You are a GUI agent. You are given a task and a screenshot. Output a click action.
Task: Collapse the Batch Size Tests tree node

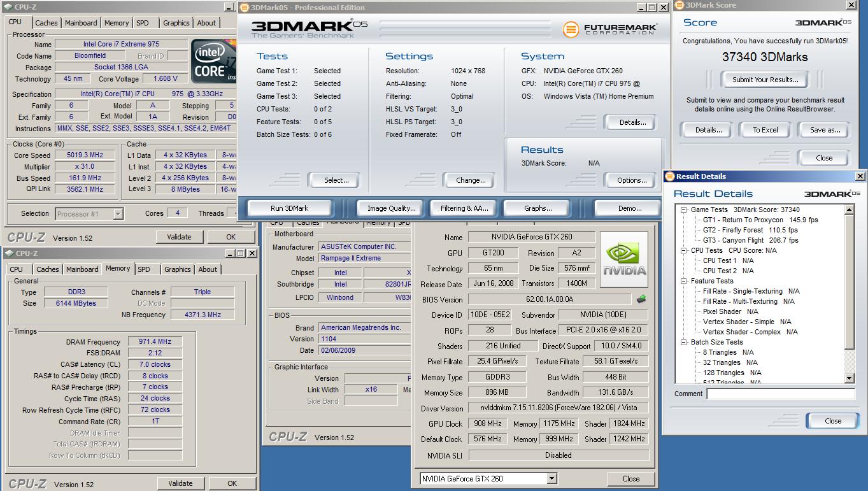pyautogui.click(x=683, y=342)
